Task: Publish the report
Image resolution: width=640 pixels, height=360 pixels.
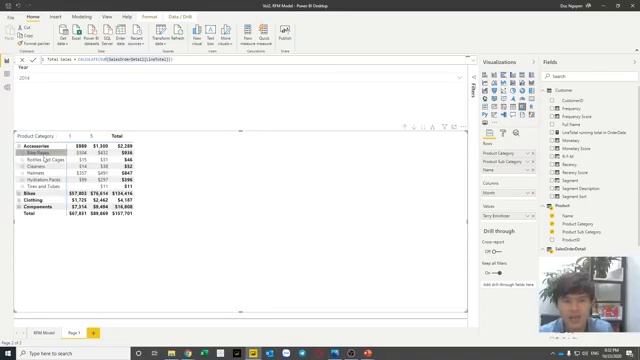Action: click(285, 33)
